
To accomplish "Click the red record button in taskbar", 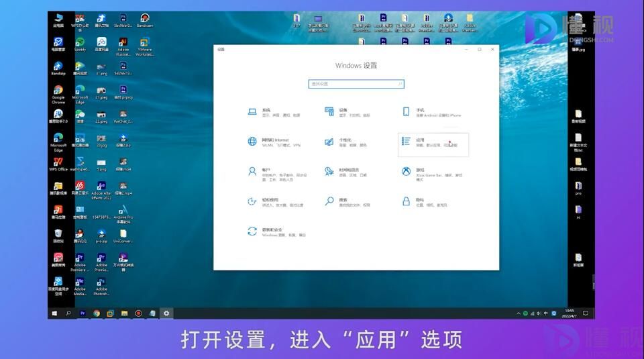I will pyautogui.click(x=138, y=313).
